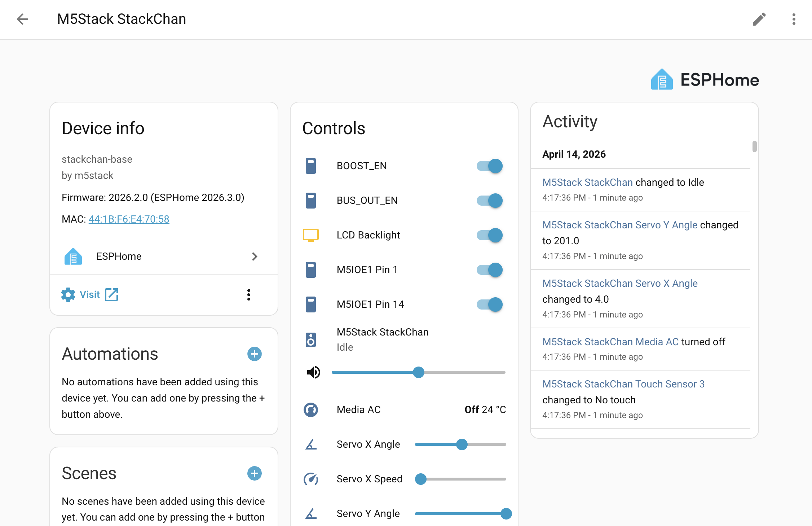Viewport: 812px width, 526px height.
Task: Open the Servo Y Angle activity entry link
Action: (x=620, y=225)
